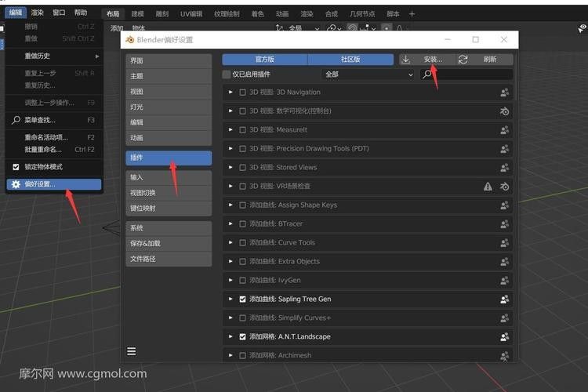Open the 主题 preferences section

[169, 76]
